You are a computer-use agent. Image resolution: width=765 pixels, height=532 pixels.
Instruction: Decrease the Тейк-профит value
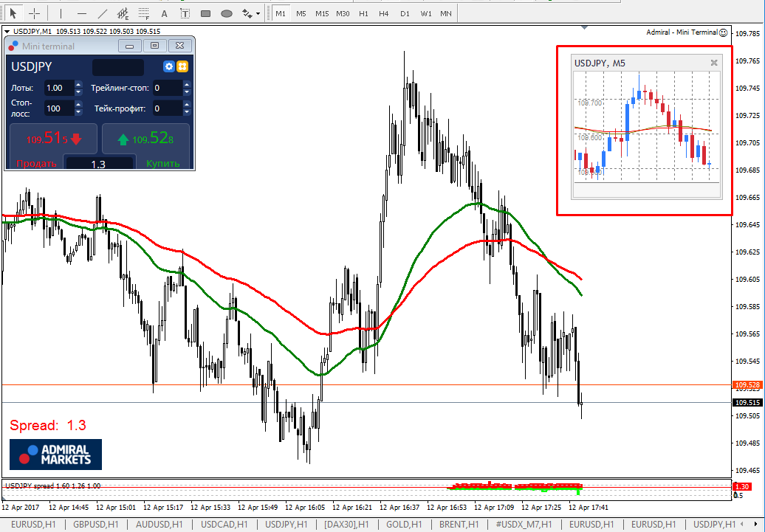point(187,112)
